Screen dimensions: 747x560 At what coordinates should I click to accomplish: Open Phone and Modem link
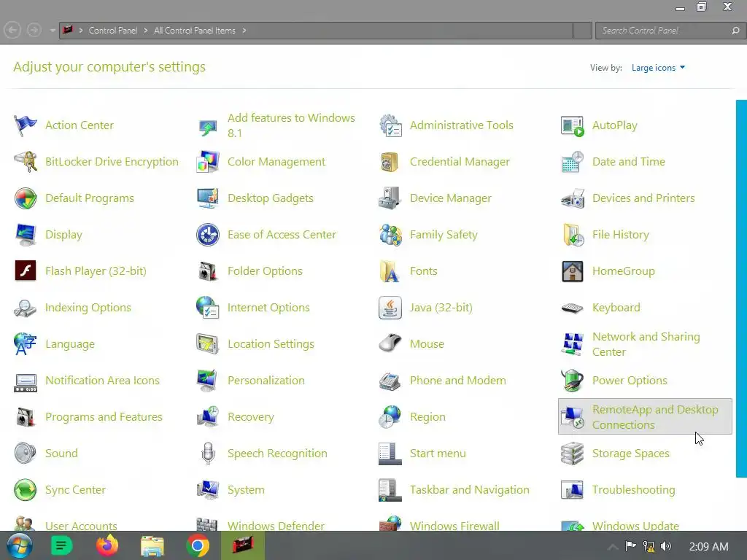pyautogui.click(x=458, y=381)
